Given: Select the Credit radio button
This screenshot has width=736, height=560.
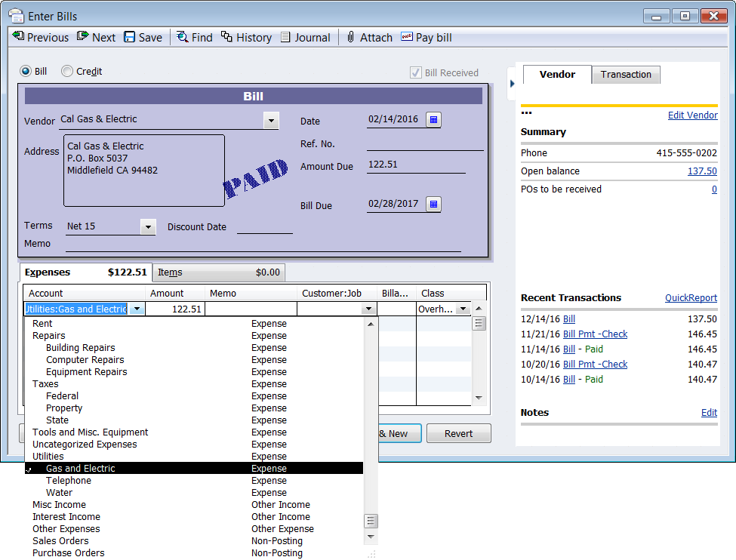Looking at the screenshot, I should pyautogui.click(x=67, y=72).
